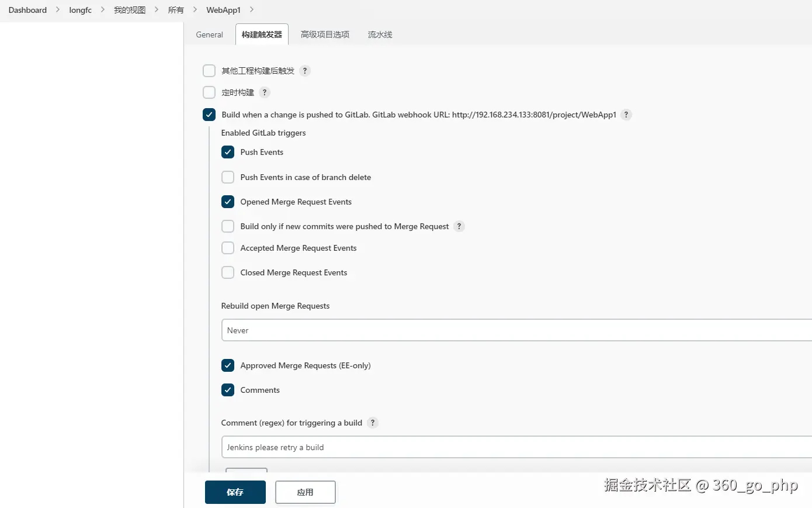This screenshot has height=508, width=812.
Task: Click the 保存 save button
Action: click(235, 492)
